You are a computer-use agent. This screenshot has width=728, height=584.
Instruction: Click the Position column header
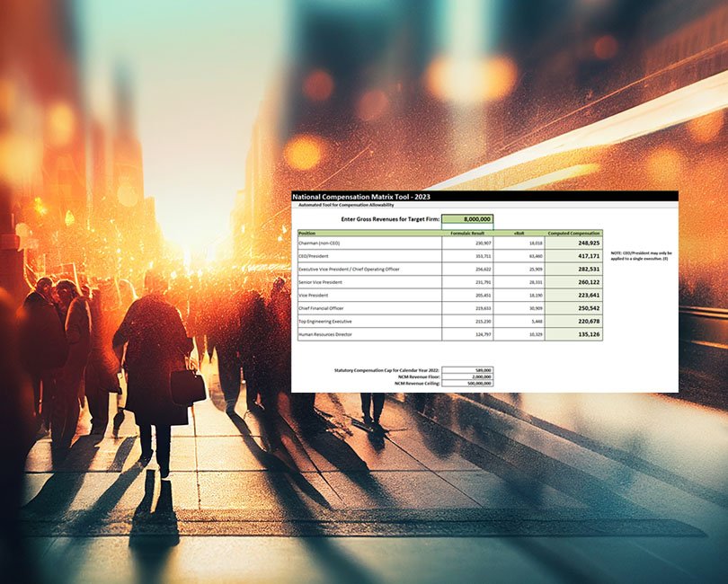[x=369, y=233]
